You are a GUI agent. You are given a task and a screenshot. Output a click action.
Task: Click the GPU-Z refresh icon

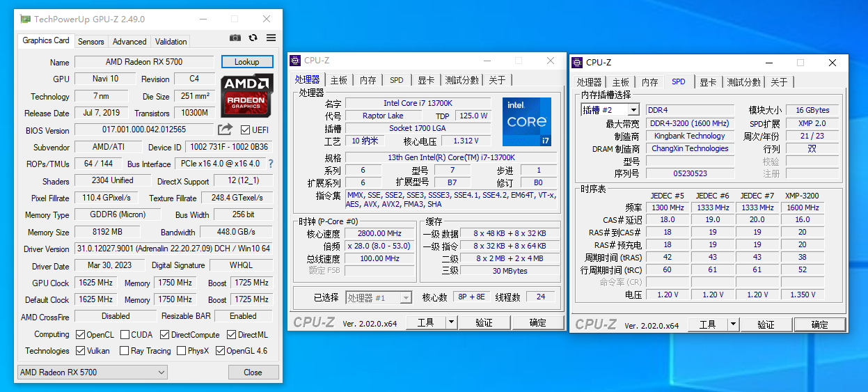click(253, 38)
